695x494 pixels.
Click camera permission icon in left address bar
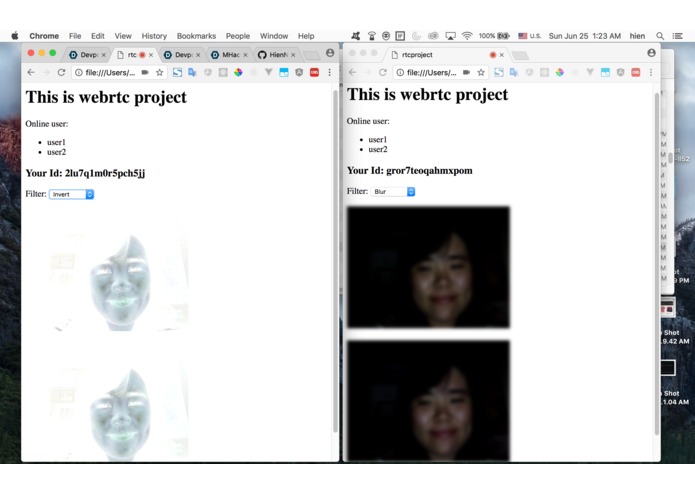145,72
